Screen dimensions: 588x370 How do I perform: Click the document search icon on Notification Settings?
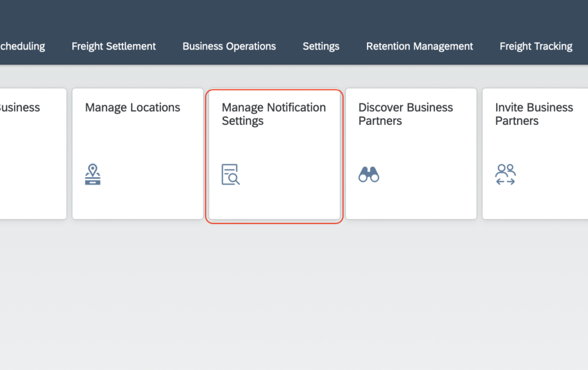[x=231, y=175]
